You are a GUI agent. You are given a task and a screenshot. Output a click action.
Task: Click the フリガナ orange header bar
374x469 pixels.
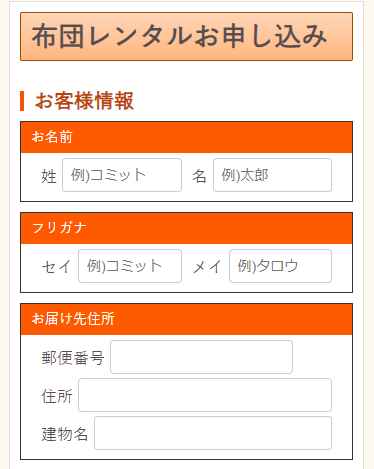point(186,228)
